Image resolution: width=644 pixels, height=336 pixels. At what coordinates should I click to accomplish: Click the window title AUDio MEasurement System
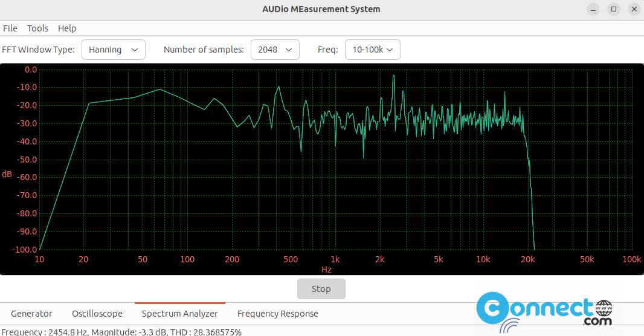pyautogui.click(x=321, y=9)
